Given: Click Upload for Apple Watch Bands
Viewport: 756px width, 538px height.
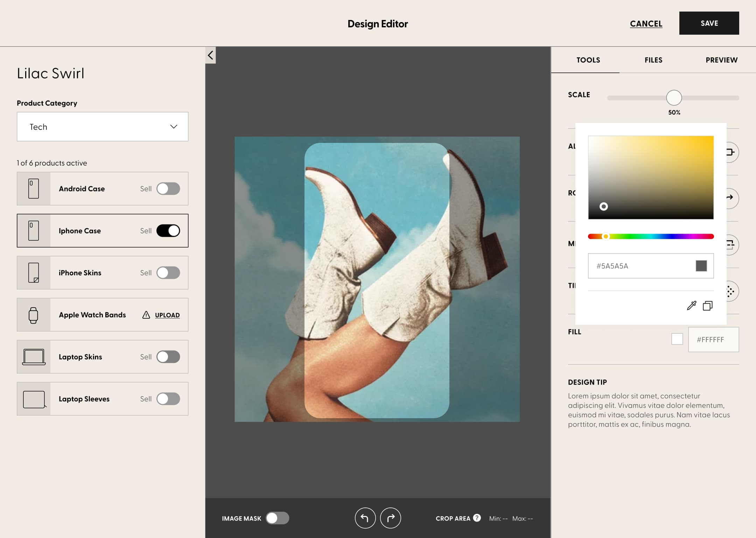Looking at the screenshot, I should (x=167, y=315).
